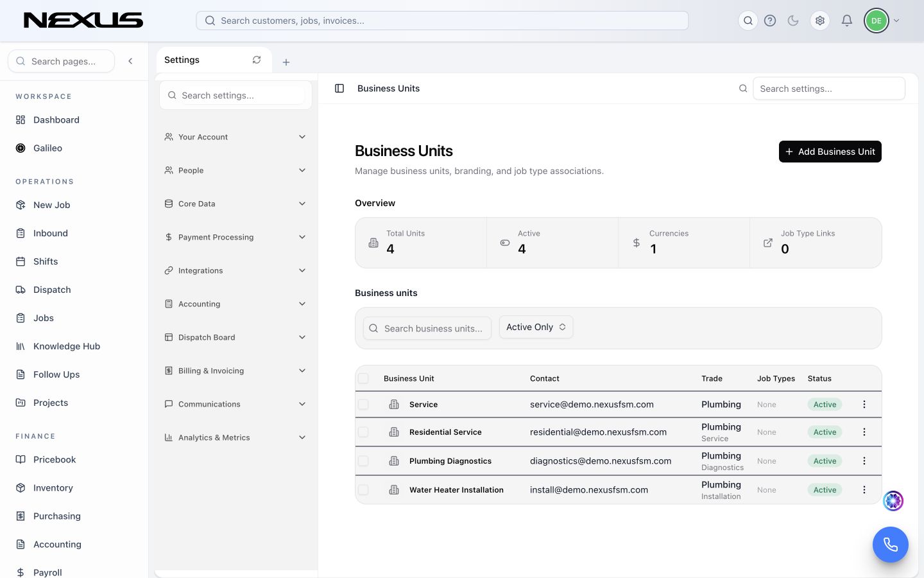
Task: Click the Total Units building icon
Action: pos(373,243)
